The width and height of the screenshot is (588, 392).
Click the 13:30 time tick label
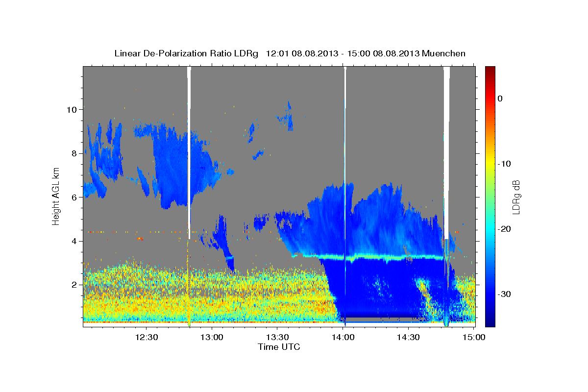[x=278, y=337]
